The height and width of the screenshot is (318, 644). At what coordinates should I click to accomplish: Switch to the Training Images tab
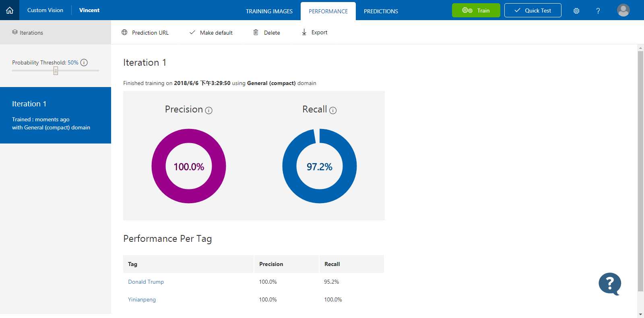(269, 11)
